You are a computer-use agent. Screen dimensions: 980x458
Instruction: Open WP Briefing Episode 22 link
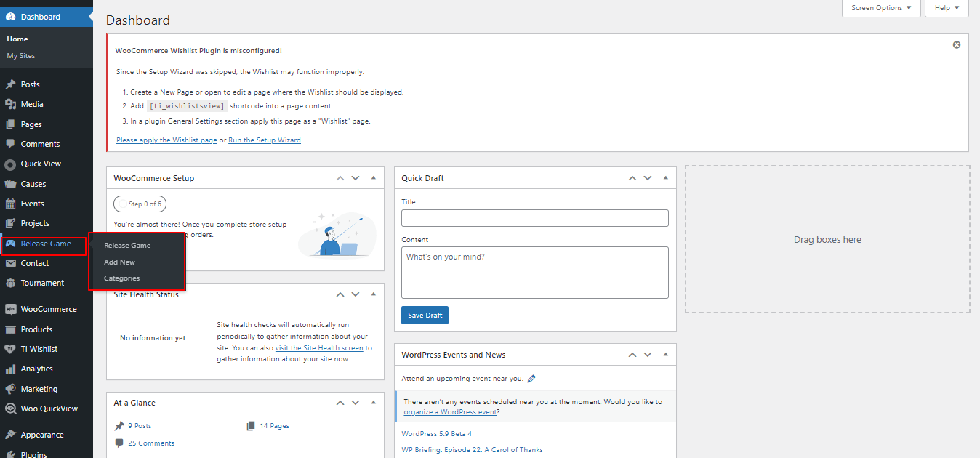(473, 450)
